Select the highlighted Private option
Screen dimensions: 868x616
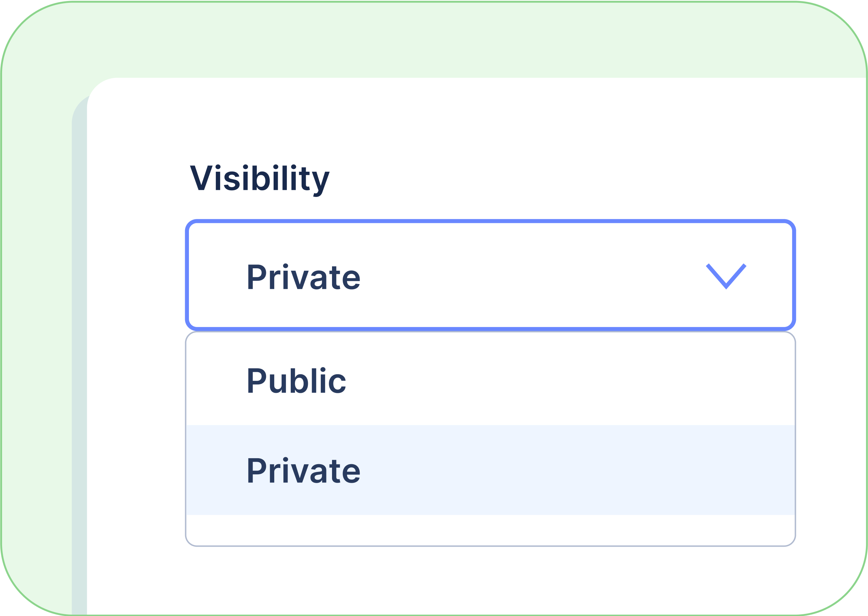click(x=303, y=471)
